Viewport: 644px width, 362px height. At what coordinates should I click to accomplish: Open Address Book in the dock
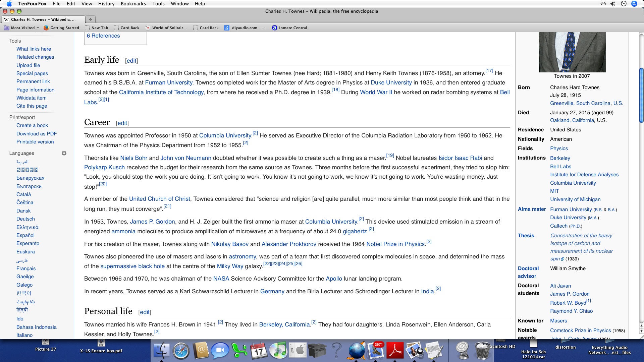201,351
